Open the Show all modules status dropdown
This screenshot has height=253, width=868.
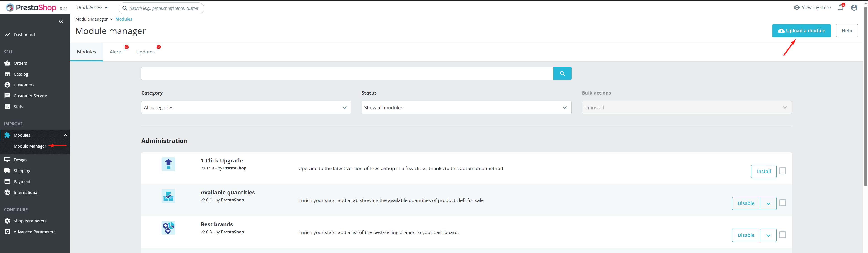tap(466, 107)
